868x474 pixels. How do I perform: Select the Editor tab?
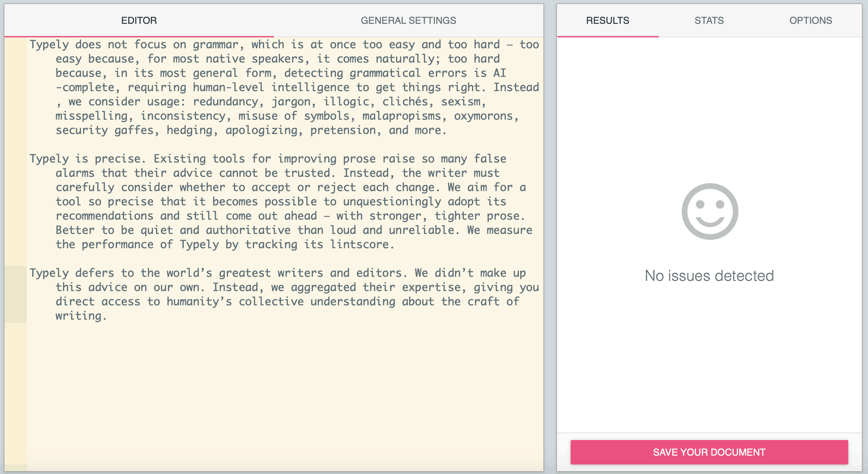pyautogui.click(x=139, y=20)
